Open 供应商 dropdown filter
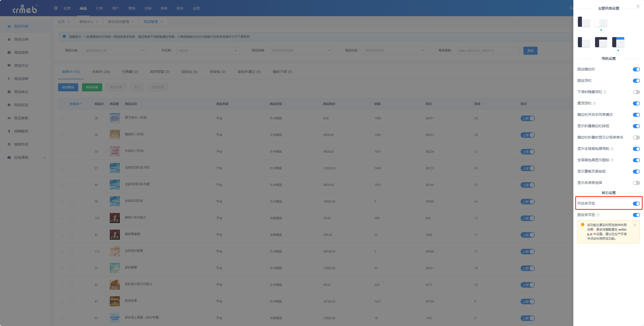Screen dimensions: 644x326 click(x=208, y=50)
